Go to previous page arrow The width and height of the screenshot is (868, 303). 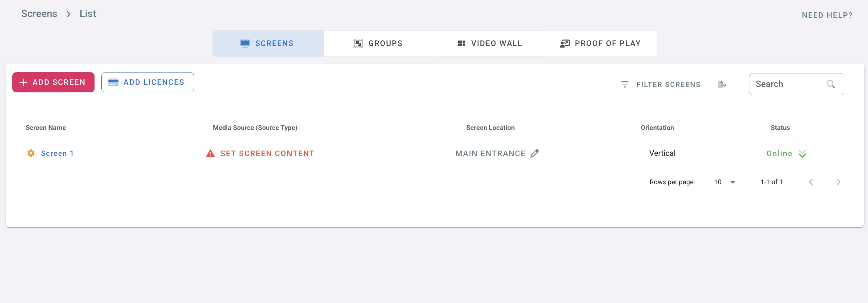click(811, 182)
